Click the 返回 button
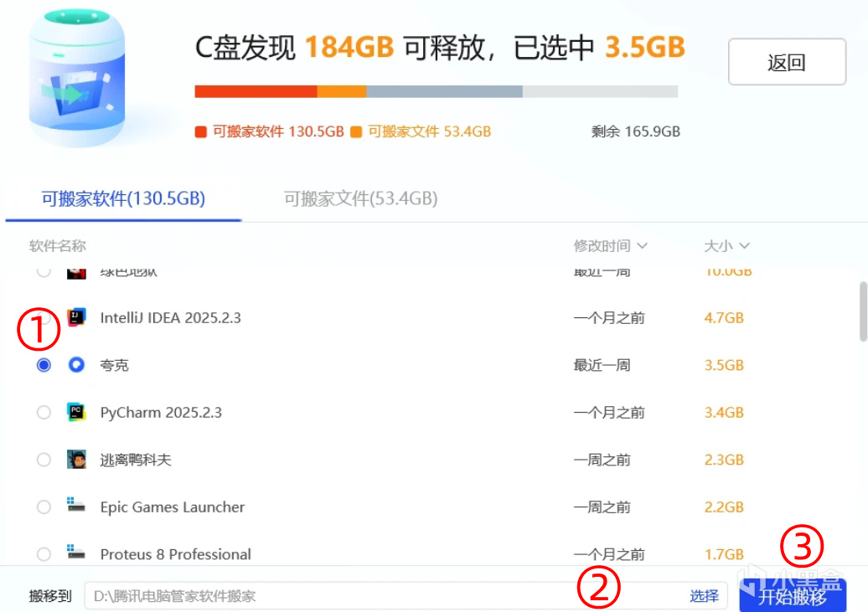The height and width of the screenshot is (612, 868). pyautogui.click(x=787, y=62)
